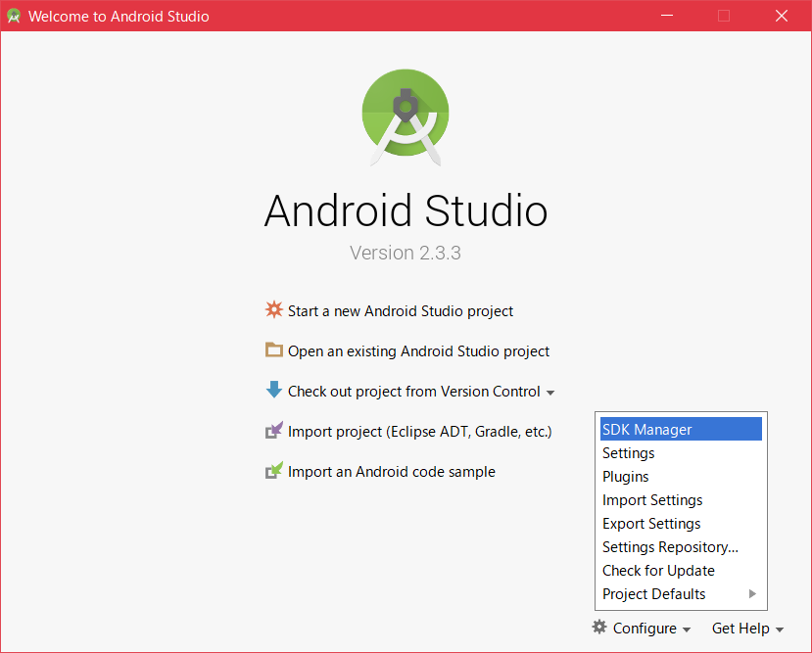The width and height of the screenshot is (812, 653).
Task: Open the Get Help dropdown menu
Action: point(747,629)
